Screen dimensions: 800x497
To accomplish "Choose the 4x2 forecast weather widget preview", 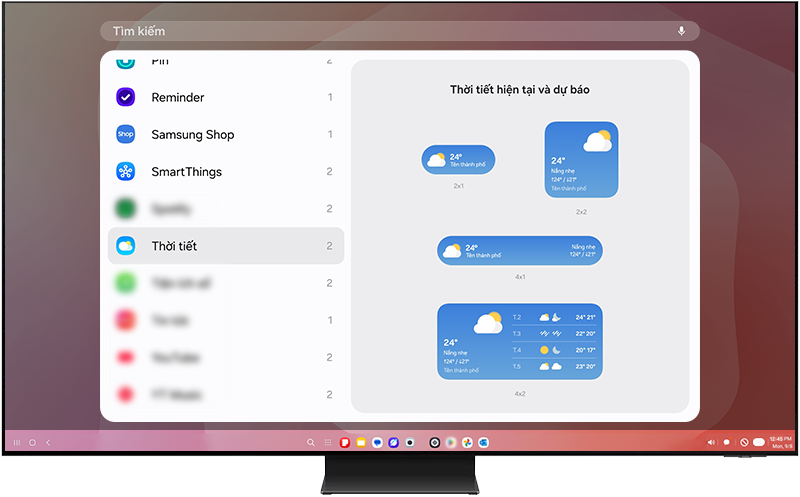I will pyautogui.click(x=520, y=342).
